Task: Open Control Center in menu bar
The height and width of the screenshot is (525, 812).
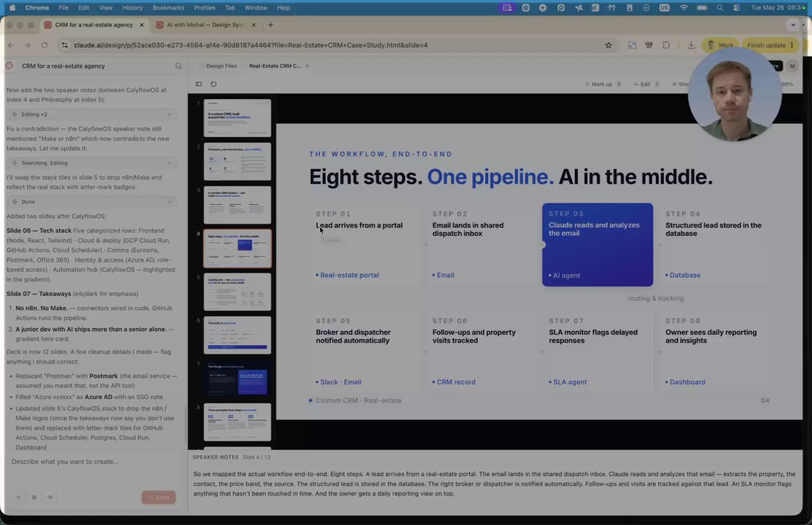Action: coord(736,8)
